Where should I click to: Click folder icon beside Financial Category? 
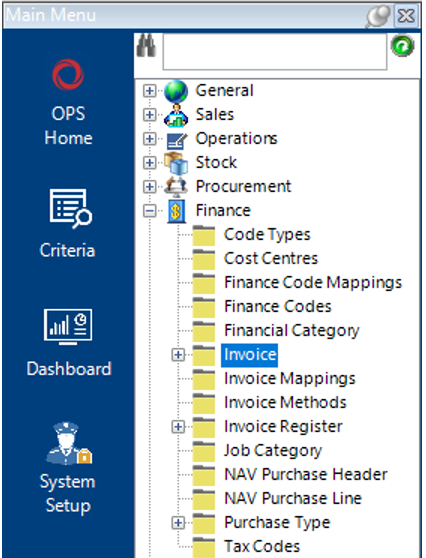[x=204, y=332]
